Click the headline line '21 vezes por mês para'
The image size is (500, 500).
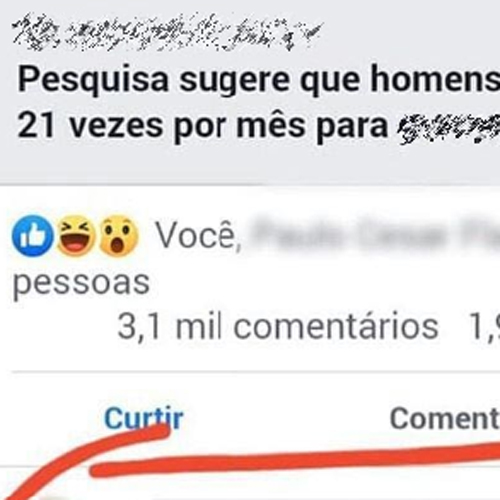pos(203,127)
